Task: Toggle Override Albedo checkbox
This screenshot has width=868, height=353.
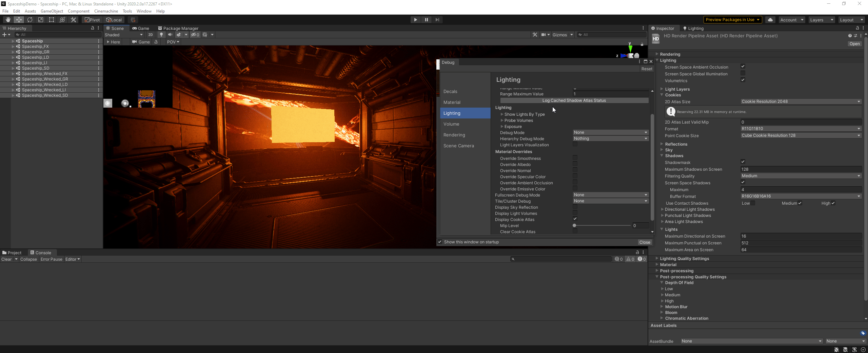Action: point(575,164)
